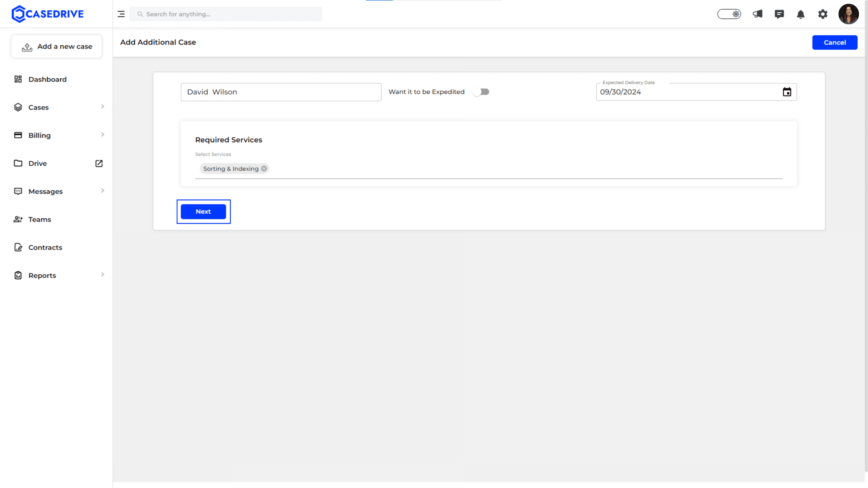
Task: Expand the Messages submenu chevron
Action: [x=102, y=191]
